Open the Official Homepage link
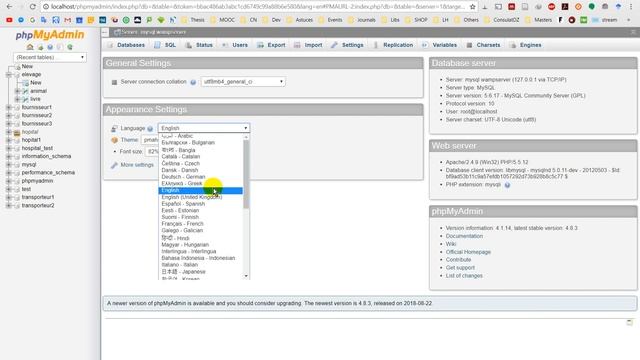Viewport: 640px width, 360px height. click(x=468, y=252)
